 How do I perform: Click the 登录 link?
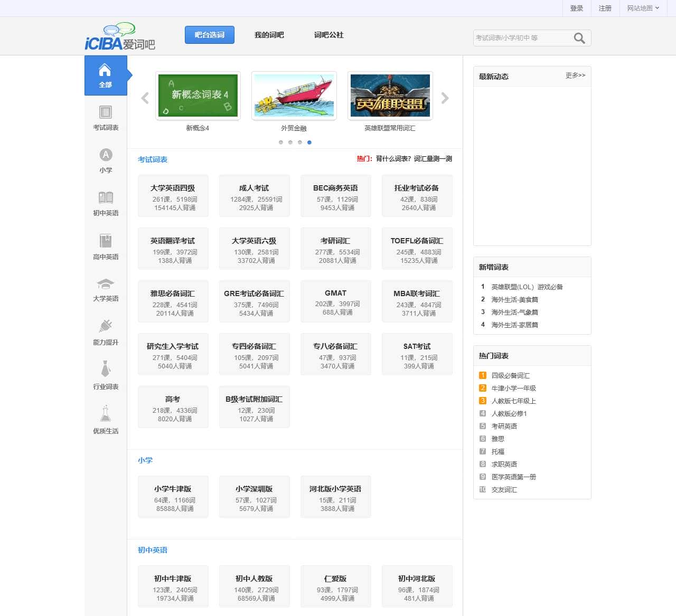point(577,8)
